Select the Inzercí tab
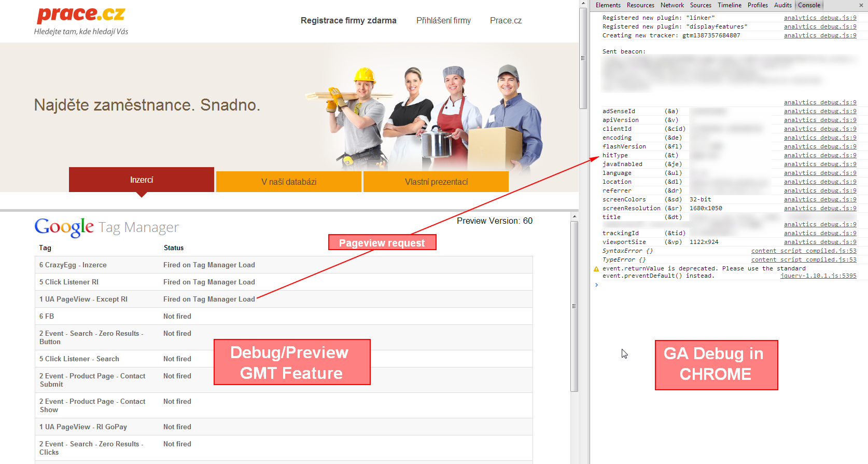This screenshot has height=464, width=868. [x=142, y=180]
